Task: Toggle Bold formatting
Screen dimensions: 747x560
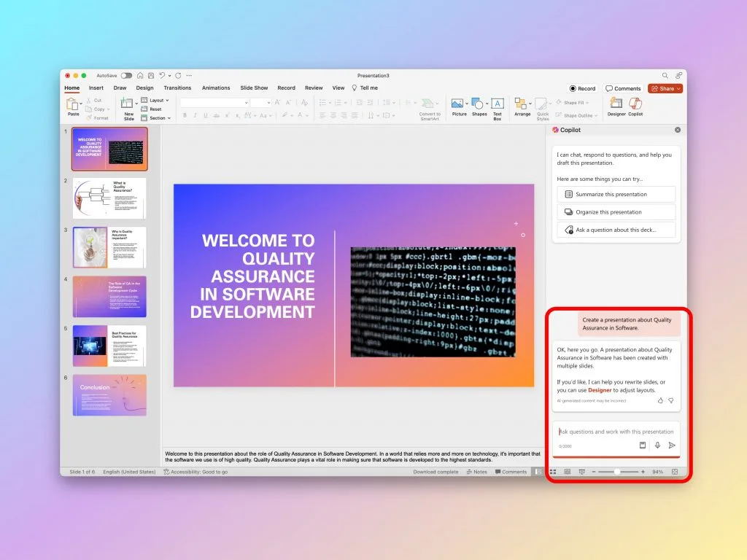Action: click(x=185, y=115)
